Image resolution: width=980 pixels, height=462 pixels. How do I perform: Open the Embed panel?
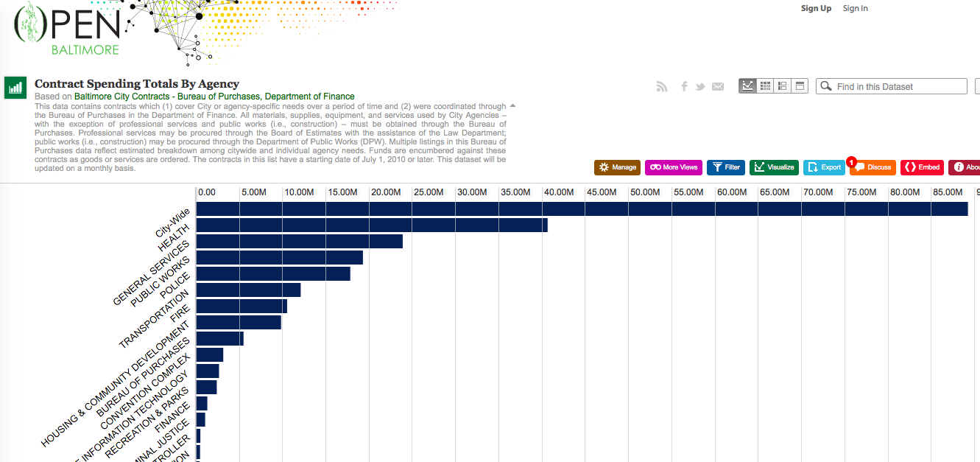922,167
